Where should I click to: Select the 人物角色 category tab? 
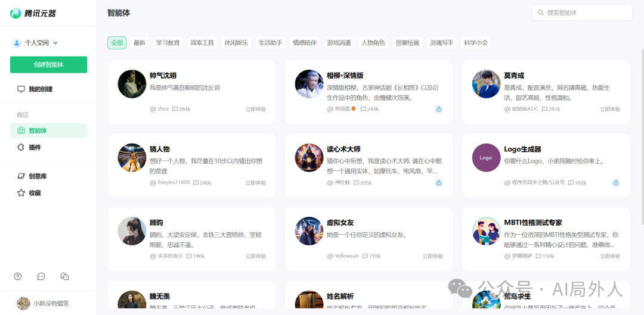click(373, 43)
